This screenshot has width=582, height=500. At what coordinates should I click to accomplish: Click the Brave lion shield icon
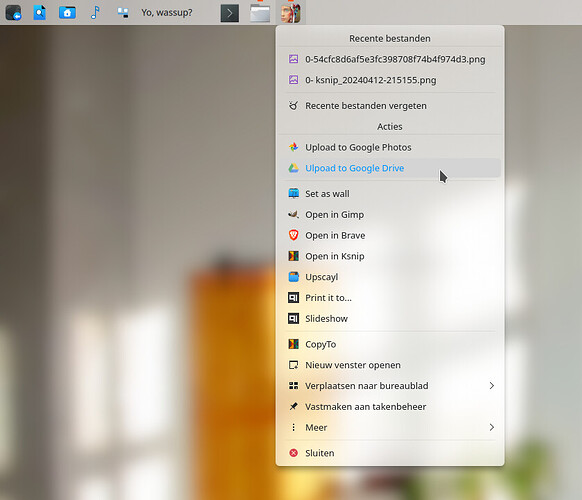(294, 235)
